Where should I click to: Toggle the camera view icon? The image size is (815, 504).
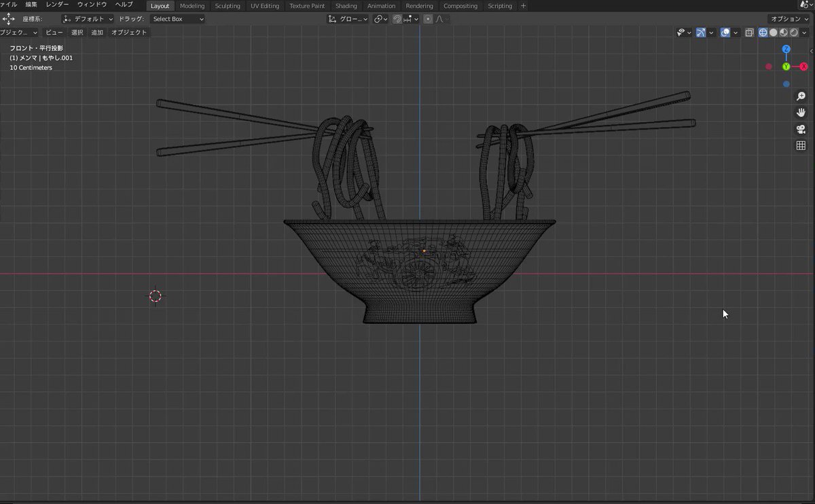point(801,129)
